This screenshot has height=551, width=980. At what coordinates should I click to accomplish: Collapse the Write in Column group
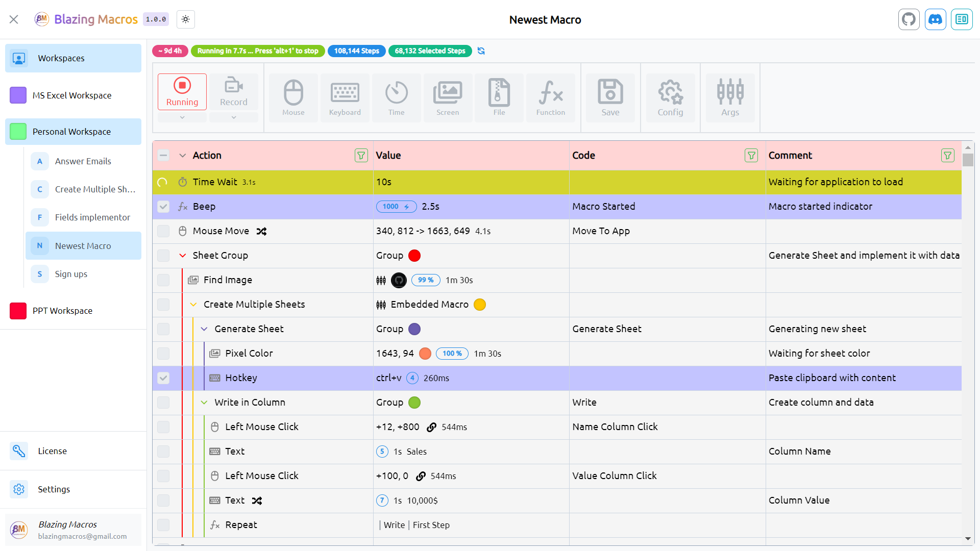pyautogui.click(x=204, y=403)
